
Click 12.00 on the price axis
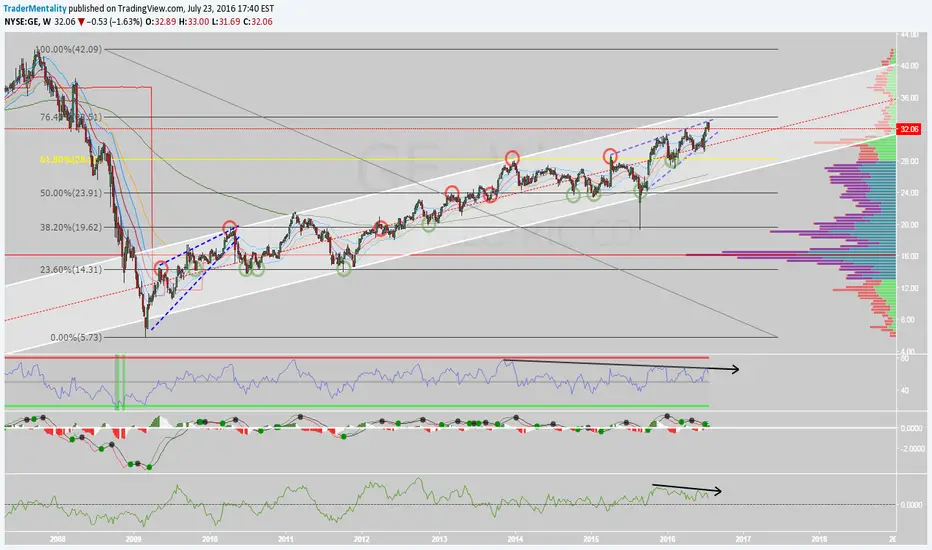click(x=909, y=288)
